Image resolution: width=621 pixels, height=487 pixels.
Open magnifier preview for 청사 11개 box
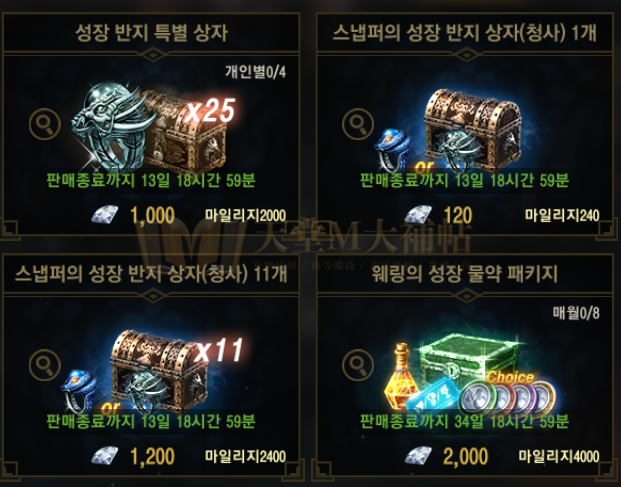click(x=45, y=365)
